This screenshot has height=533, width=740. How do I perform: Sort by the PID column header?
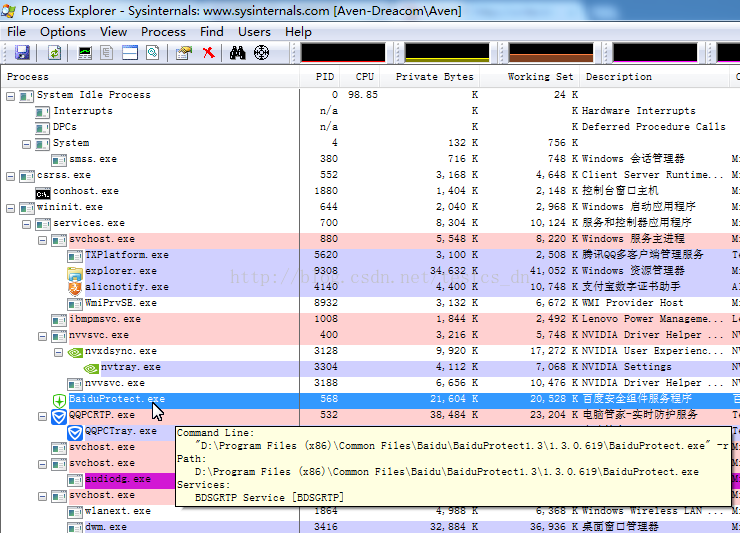[320, 77]
